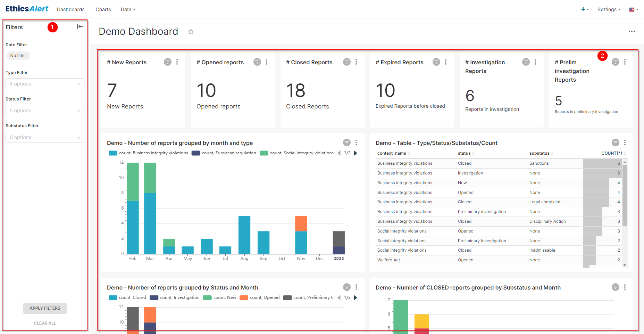The image size is (644, 334).
Task: Click the blue plus icon in the top bar
Action: 583,9
